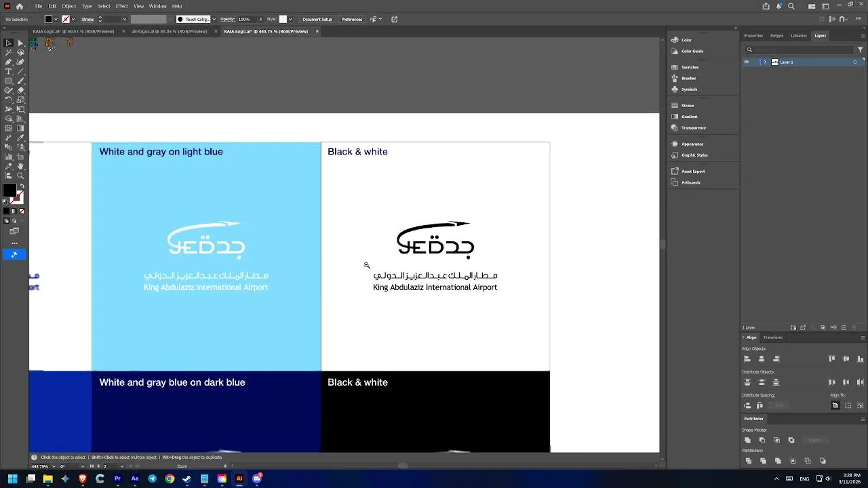Viewport: 868px width, 488px height.
Task: Open the Asset Export panel
Action: tap(693, 171)
